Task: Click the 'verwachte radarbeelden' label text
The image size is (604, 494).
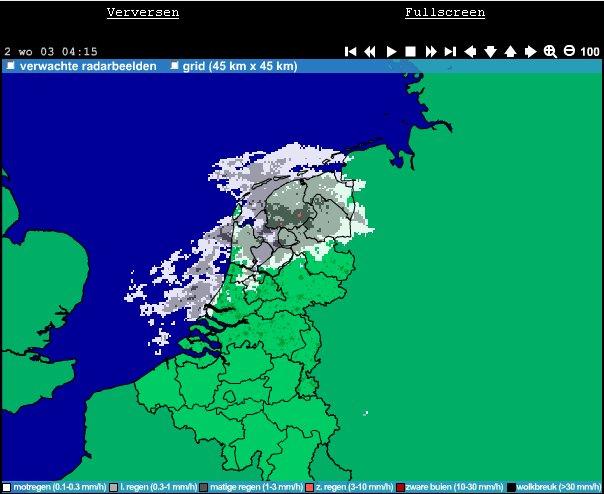Action: click(x=88, y=66)
